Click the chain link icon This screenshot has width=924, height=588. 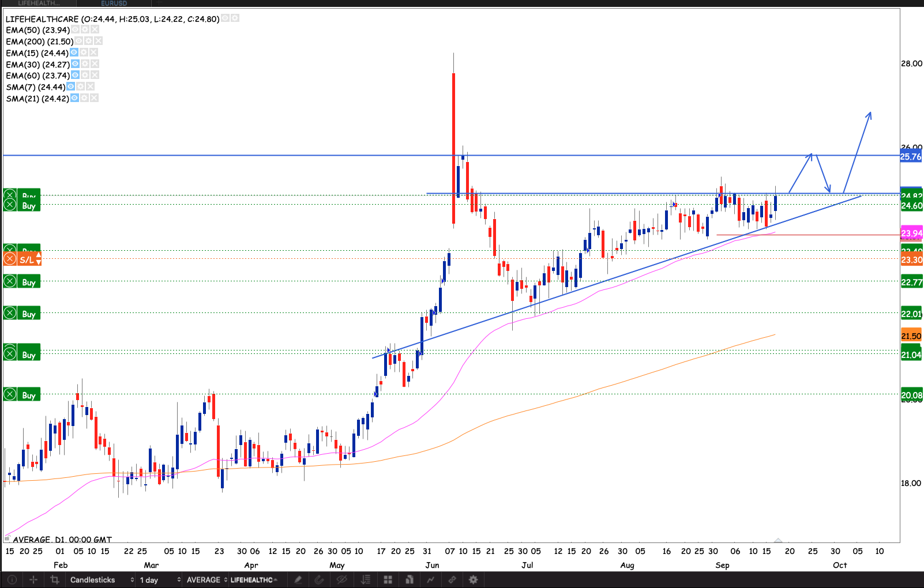coord(452,580)
